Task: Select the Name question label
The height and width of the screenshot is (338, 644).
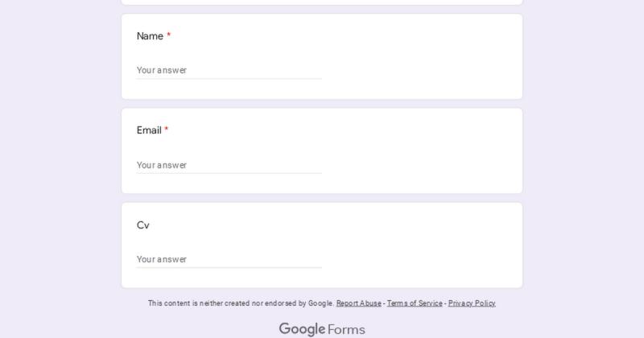Action: [x=150, y=36]
